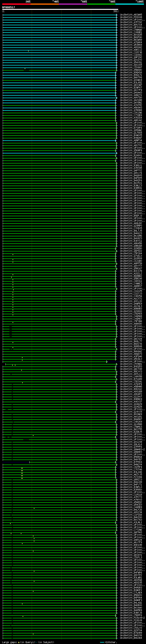This screenshot has height=644, width=146.
Task: Click hit UniRef100_C5WNQ6
Action: [131, 30]
